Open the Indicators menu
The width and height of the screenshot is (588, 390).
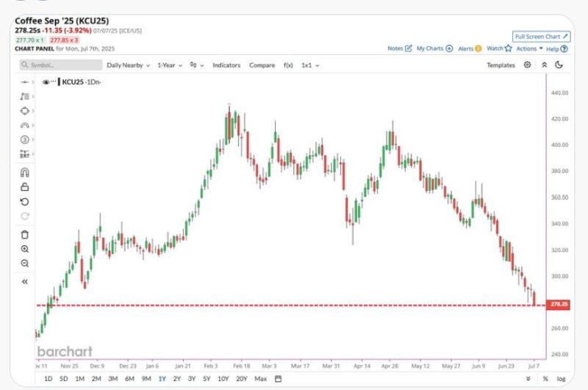point(226,65)
